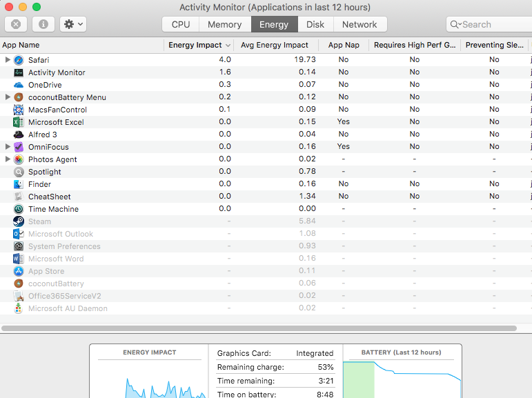Click the System Preferences gear icon
This screenshot has height=398, width=532.
(x=19, y=246)
